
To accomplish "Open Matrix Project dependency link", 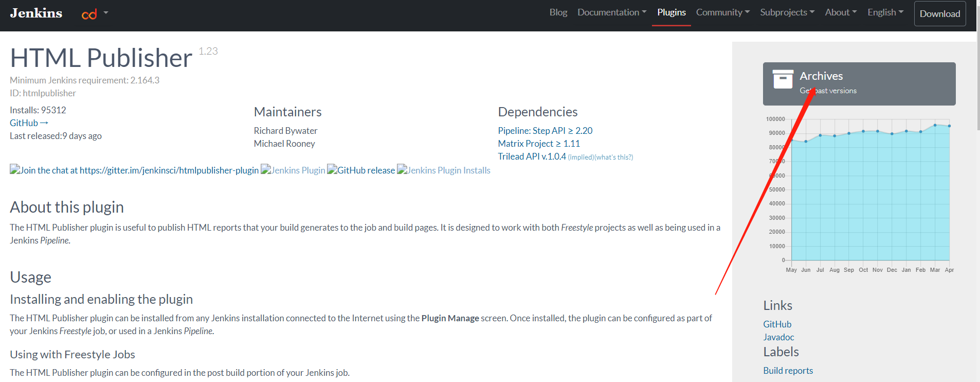I will point(539,144).
